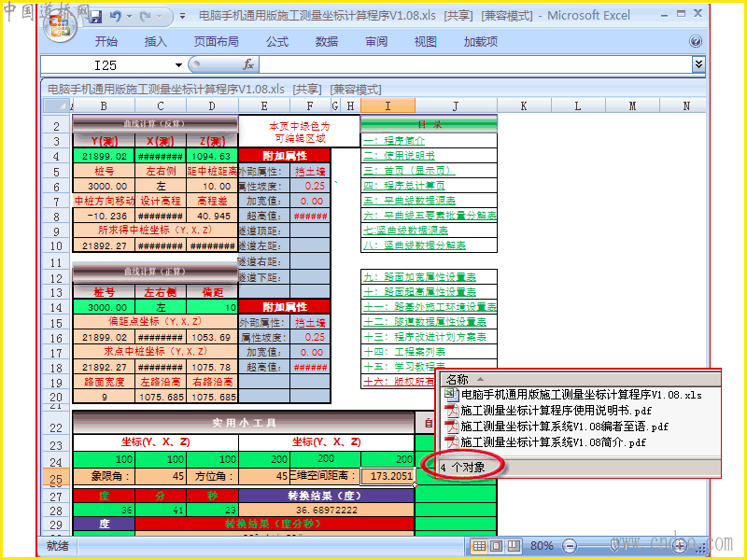Screen dimensions: 747x560
Task: Switch to Page Layout view icon
Action: point(497,546)
